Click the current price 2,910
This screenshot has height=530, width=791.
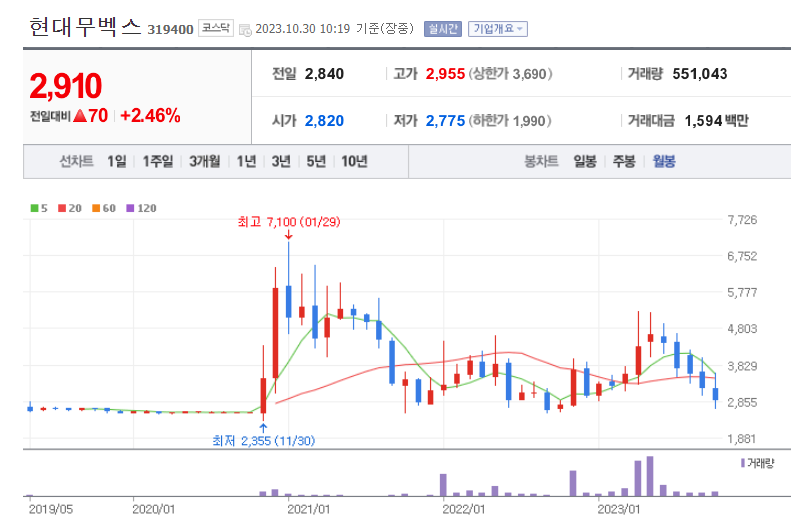[x=66, y=86]
